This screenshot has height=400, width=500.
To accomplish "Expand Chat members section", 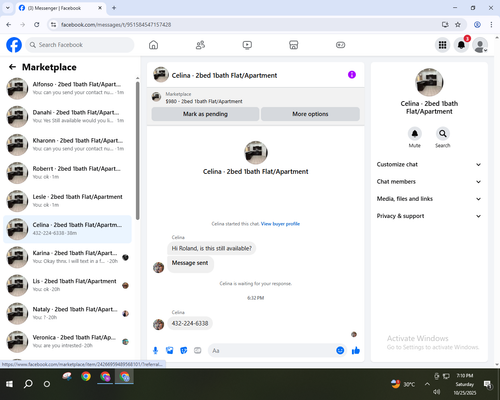I will (x=429, y=182).
